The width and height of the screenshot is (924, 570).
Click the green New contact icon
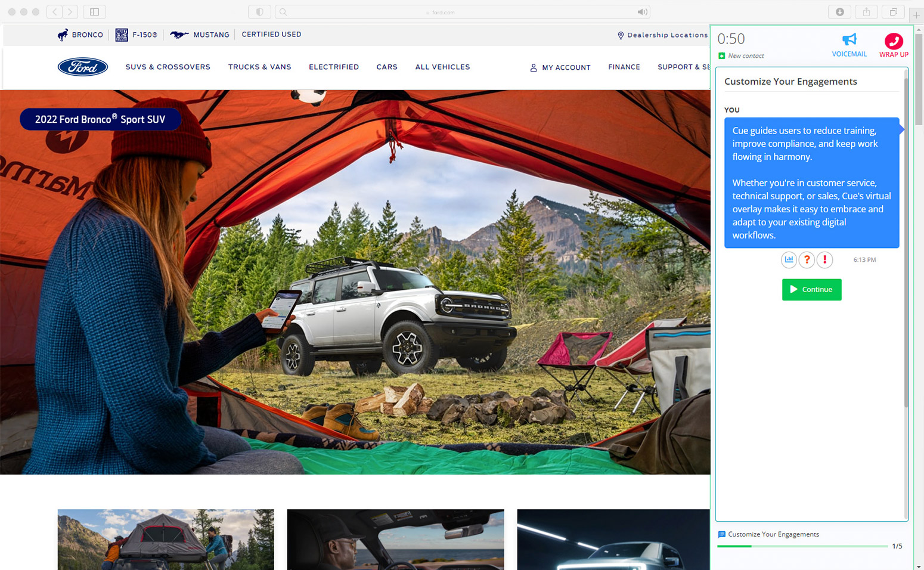click(721, 55)
